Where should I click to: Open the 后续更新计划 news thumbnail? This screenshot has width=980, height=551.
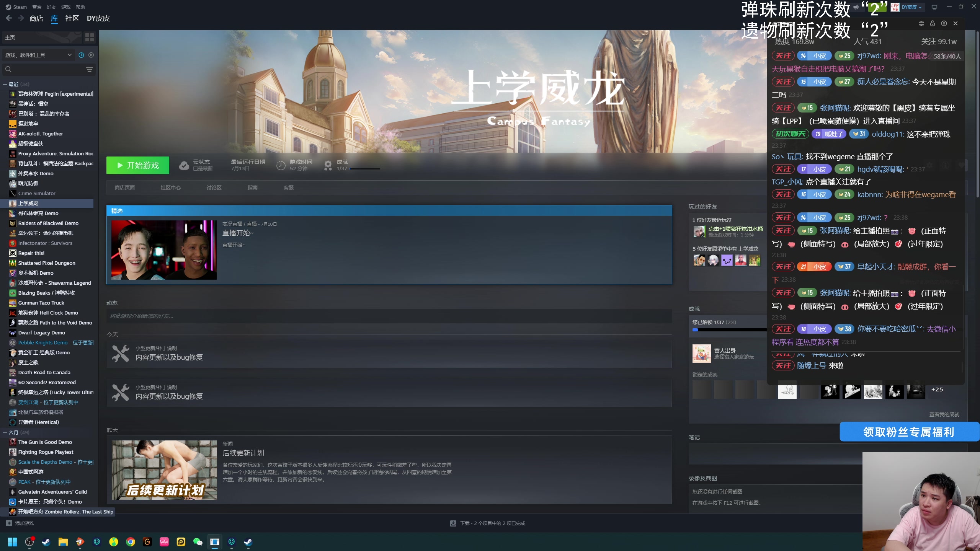pos(164,470)
